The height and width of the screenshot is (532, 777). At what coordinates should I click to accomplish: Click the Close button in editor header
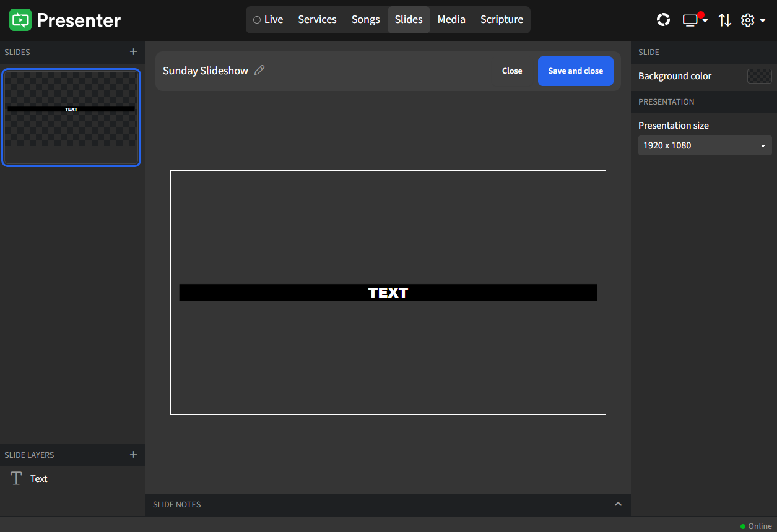tap(512, 71)
